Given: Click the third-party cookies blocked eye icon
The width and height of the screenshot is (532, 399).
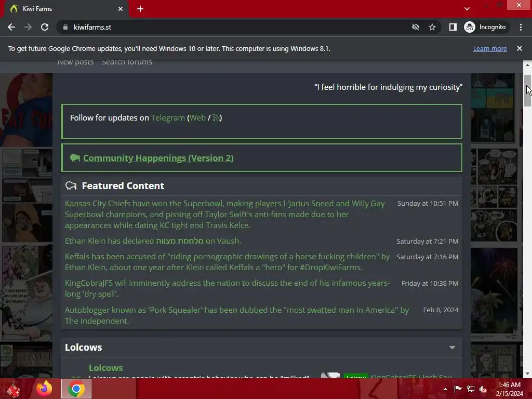Looking at the screenshot, I should (x=416, y=27).
